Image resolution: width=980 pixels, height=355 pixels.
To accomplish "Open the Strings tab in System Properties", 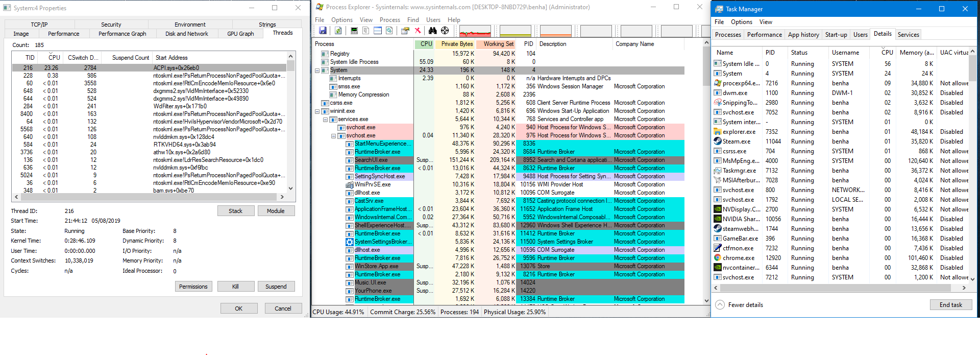I will 267,25.
